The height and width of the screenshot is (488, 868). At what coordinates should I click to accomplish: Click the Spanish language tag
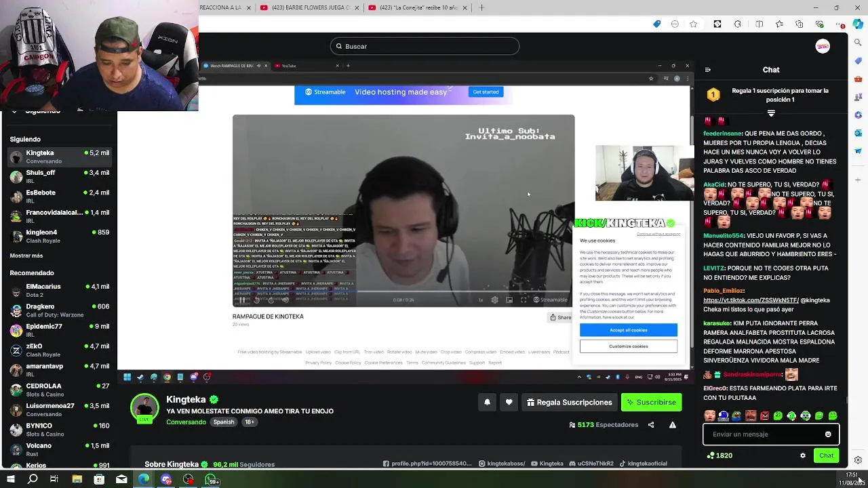pyautogui.click(x=224, y=422)
